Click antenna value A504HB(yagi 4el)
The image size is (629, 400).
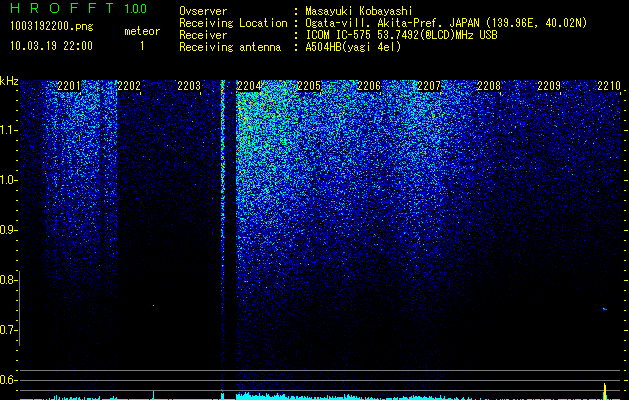pyautogui.click(x=353, y=47)
